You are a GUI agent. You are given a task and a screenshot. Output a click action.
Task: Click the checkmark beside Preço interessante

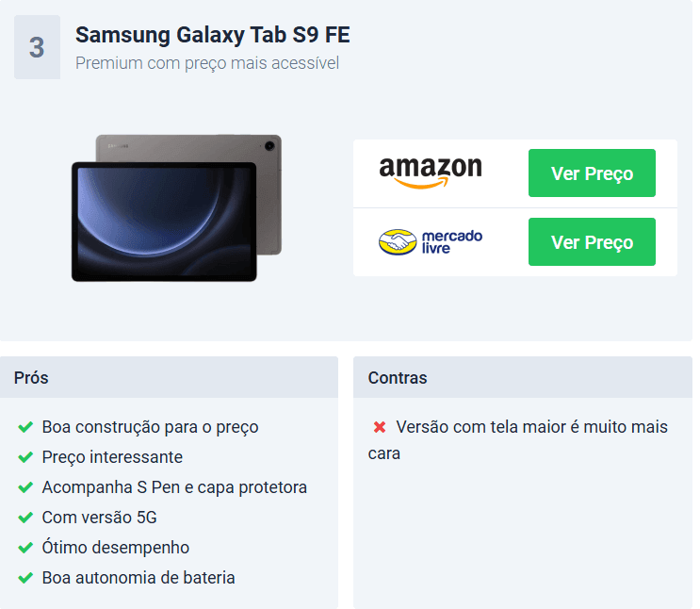pos(25,457)
